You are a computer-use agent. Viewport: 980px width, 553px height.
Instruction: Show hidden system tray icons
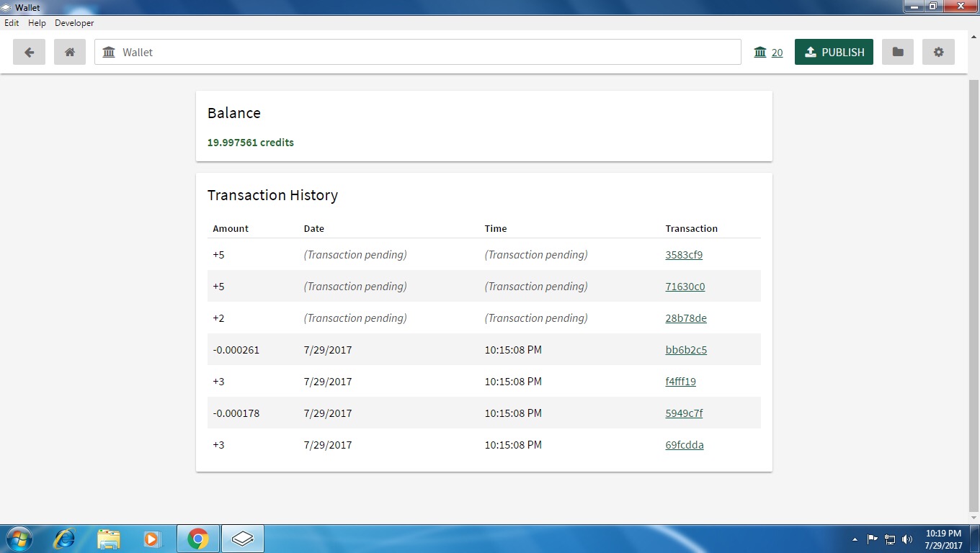[x=855, y=539]
